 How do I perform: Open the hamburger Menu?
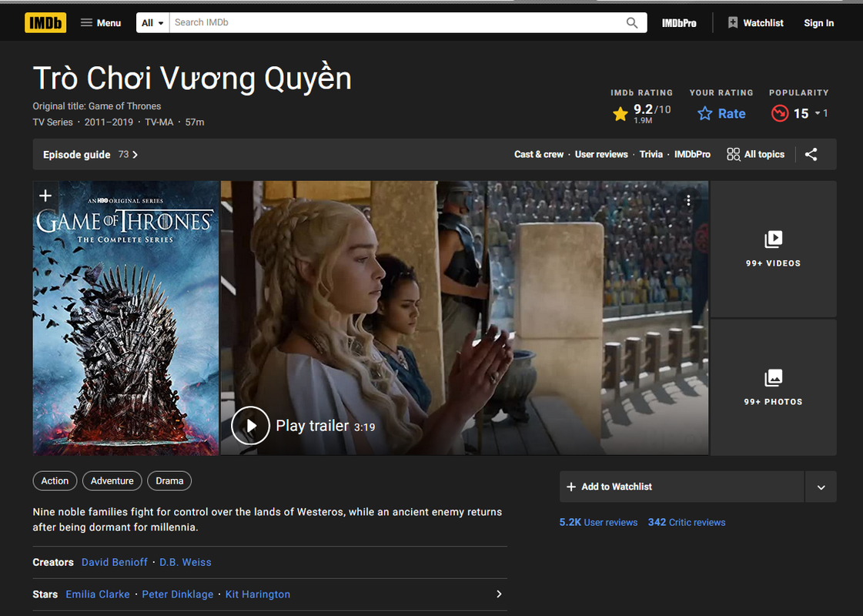click(101, 22)
